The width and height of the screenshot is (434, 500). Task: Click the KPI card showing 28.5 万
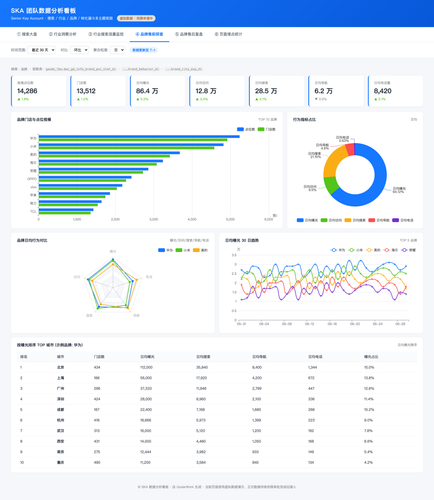coord(276,91)
